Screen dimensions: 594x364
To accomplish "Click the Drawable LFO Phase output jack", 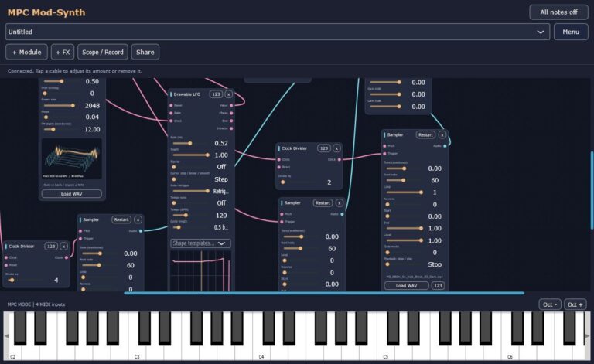I will pos(231,113).
